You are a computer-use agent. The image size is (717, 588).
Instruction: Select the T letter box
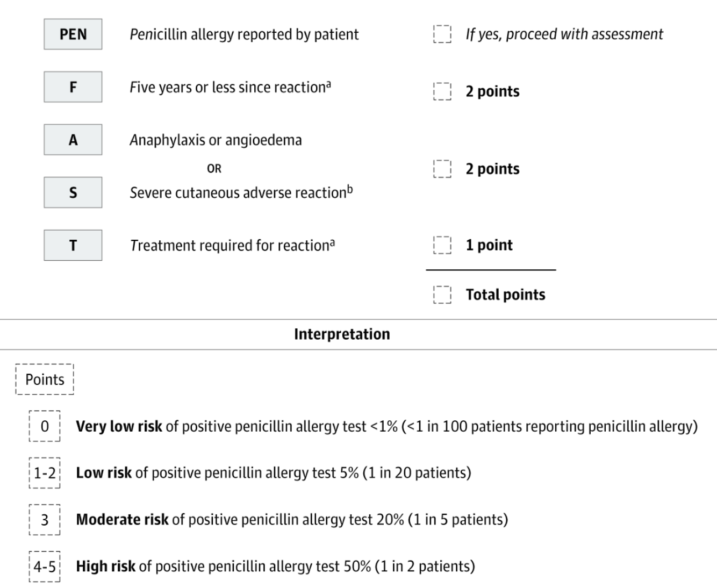click(x=73, y=245)
